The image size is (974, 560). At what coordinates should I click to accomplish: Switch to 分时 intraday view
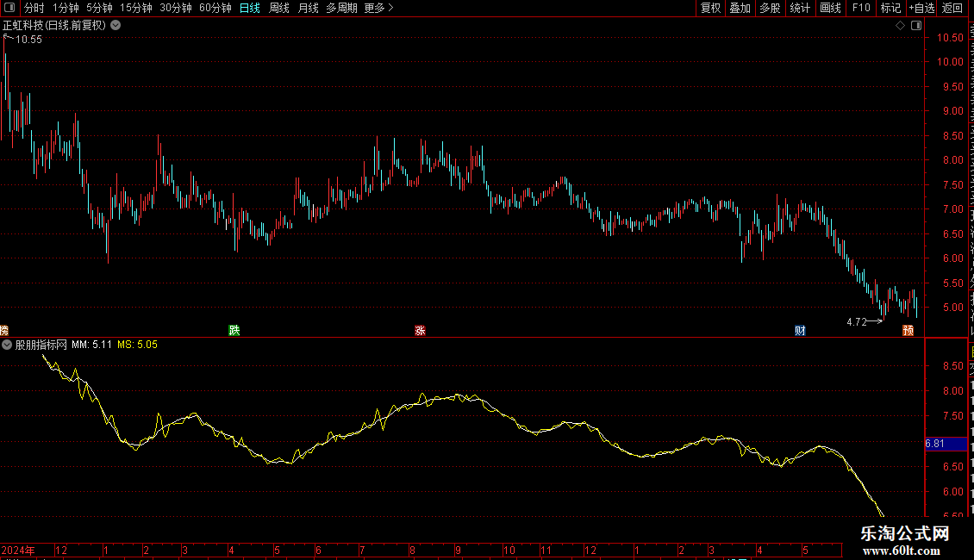tap(34, 8)
